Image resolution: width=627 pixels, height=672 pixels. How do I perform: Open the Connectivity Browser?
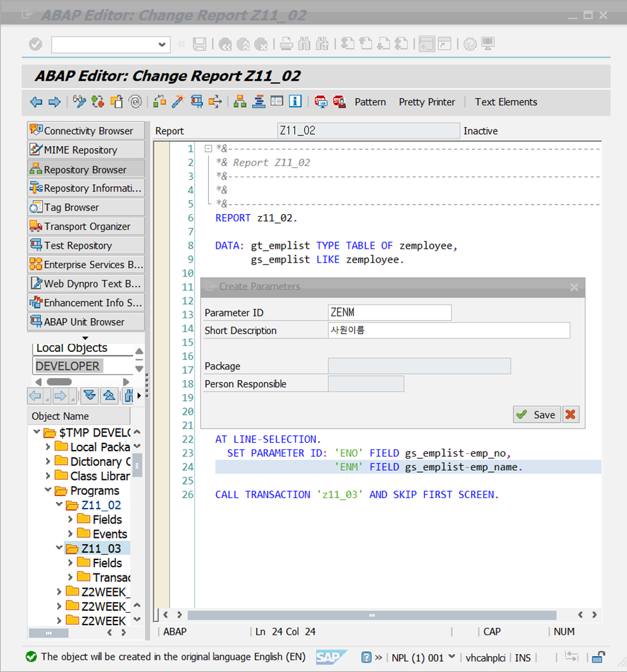click(x=86, y=131)
